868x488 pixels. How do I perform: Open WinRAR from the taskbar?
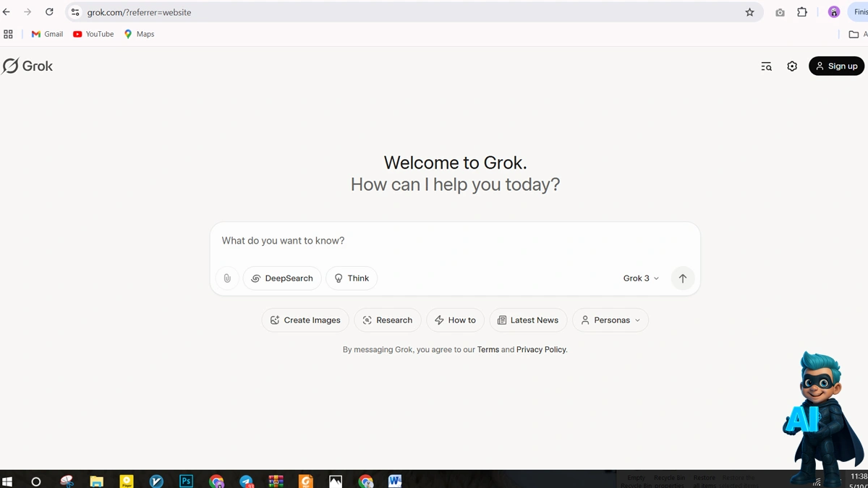point(276,481)
